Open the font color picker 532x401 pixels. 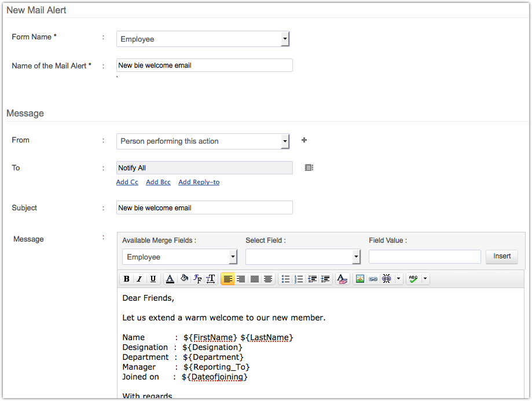170,279
